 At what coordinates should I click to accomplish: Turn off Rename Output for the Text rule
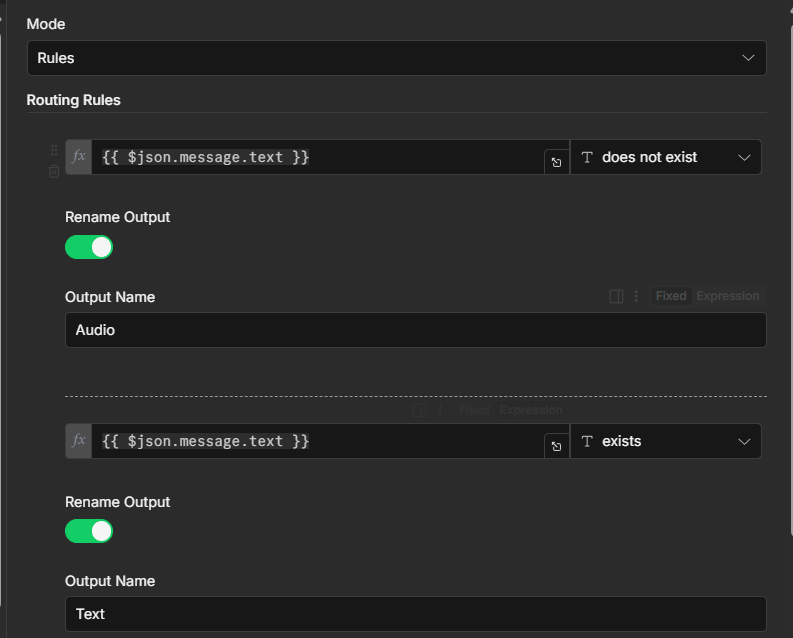89,531
